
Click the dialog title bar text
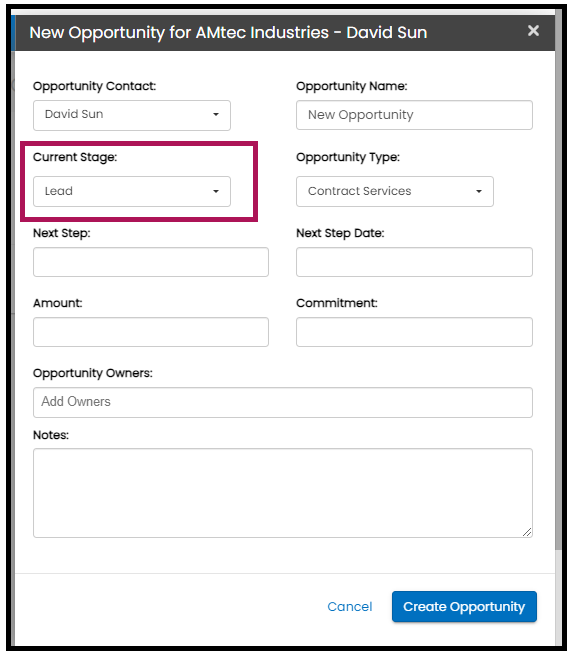(x=228, y=33)
